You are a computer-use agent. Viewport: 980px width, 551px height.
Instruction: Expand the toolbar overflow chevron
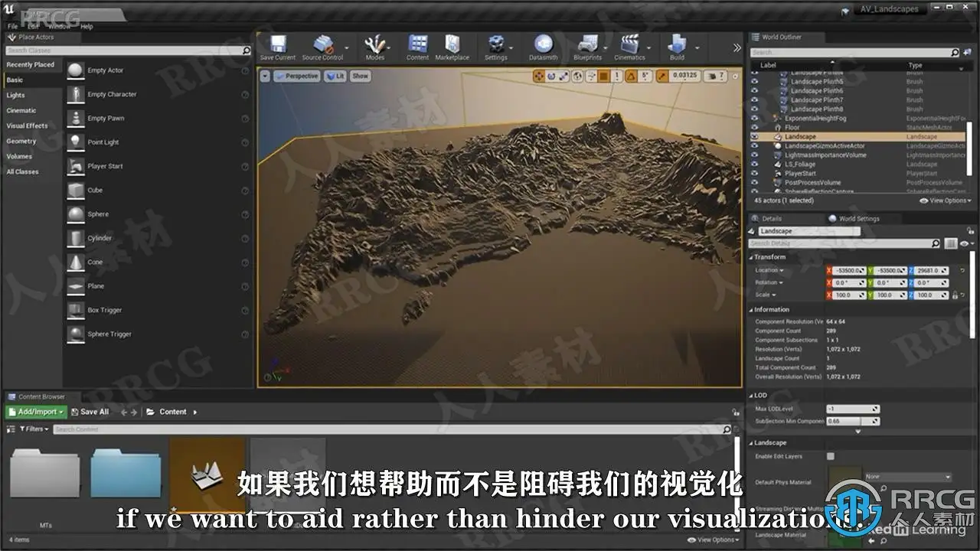(737, 47)
